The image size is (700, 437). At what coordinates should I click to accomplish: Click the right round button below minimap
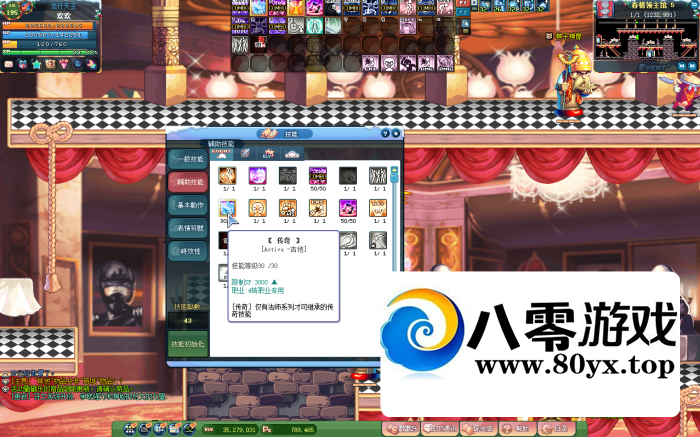click(x=692, y=66)
